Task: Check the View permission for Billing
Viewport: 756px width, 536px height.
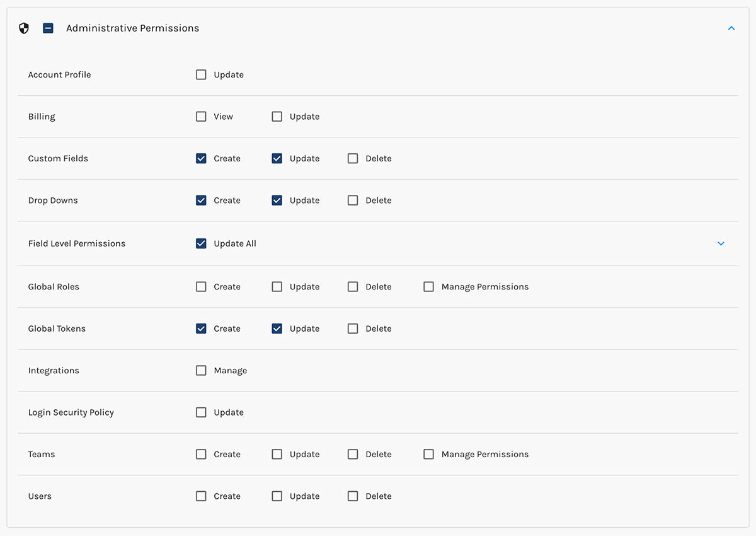Action: [x=201, y=116]
